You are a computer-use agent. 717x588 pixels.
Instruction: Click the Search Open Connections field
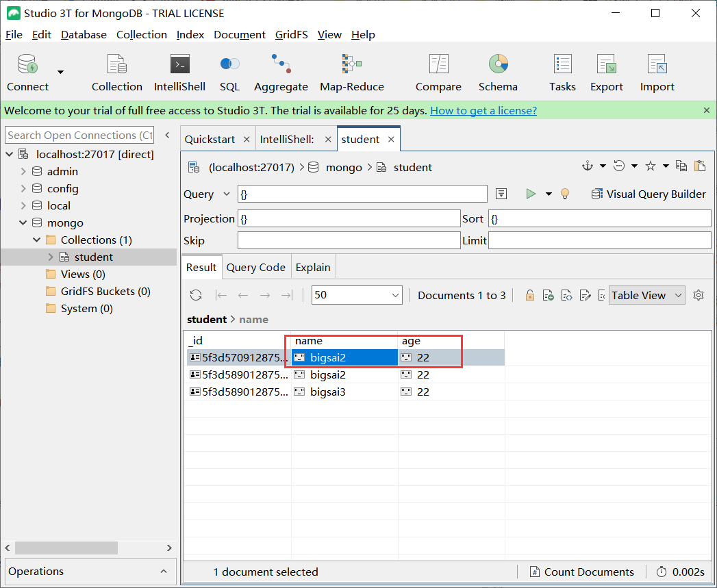[79, 136]
